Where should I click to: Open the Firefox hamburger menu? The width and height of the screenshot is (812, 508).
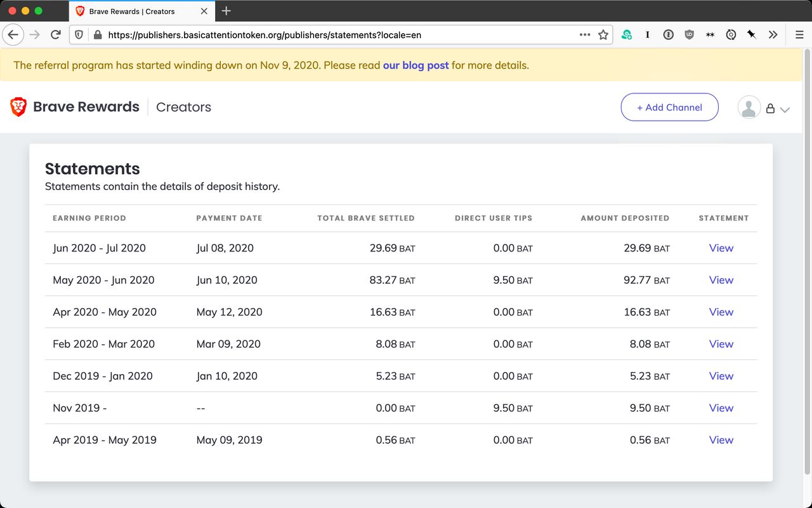point(799,35)
